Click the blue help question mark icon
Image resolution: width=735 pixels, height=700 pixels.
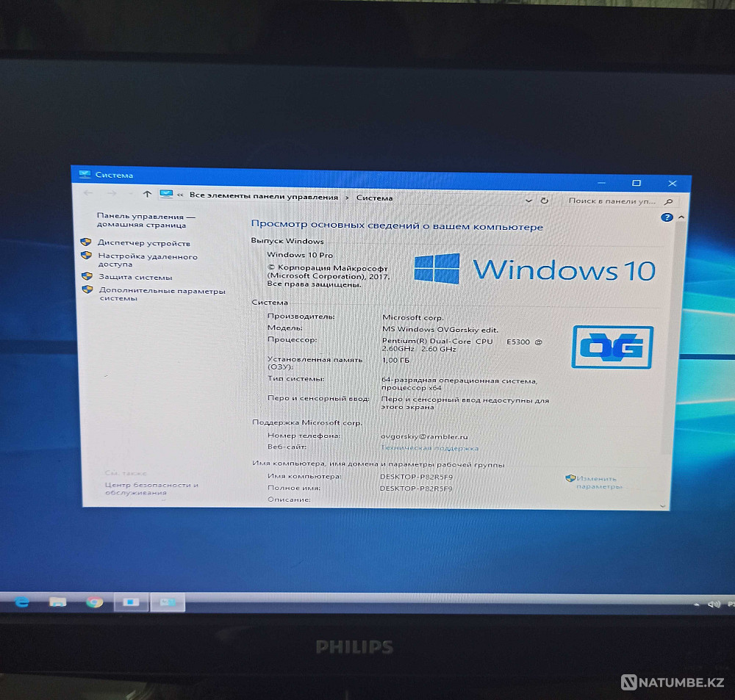[667, 217]
